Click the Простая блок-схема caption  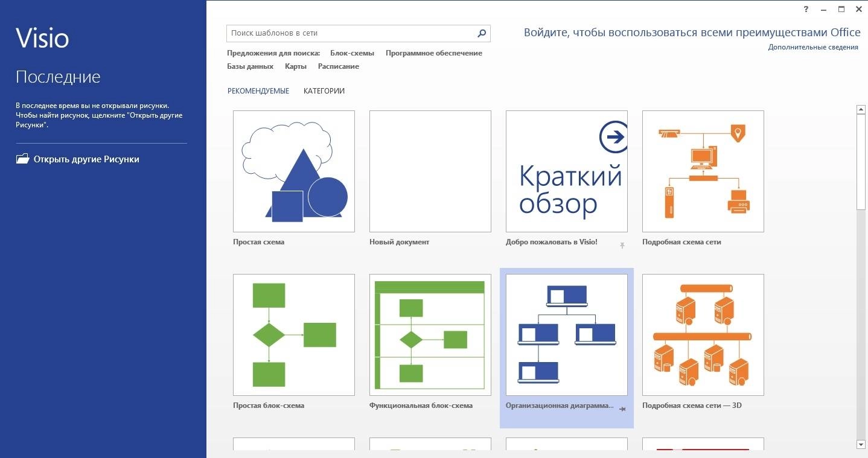269,406
